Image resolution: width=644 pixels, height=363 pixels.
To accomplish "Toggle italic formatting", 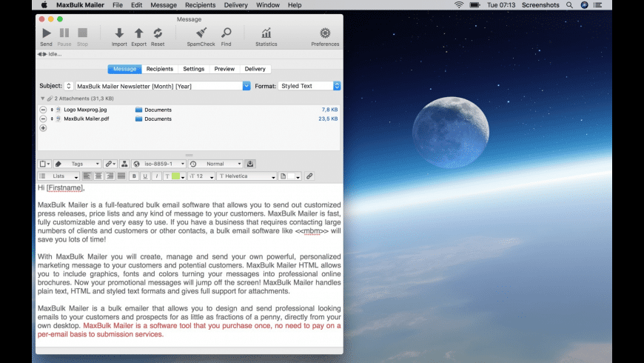I will tap(156, 176).
